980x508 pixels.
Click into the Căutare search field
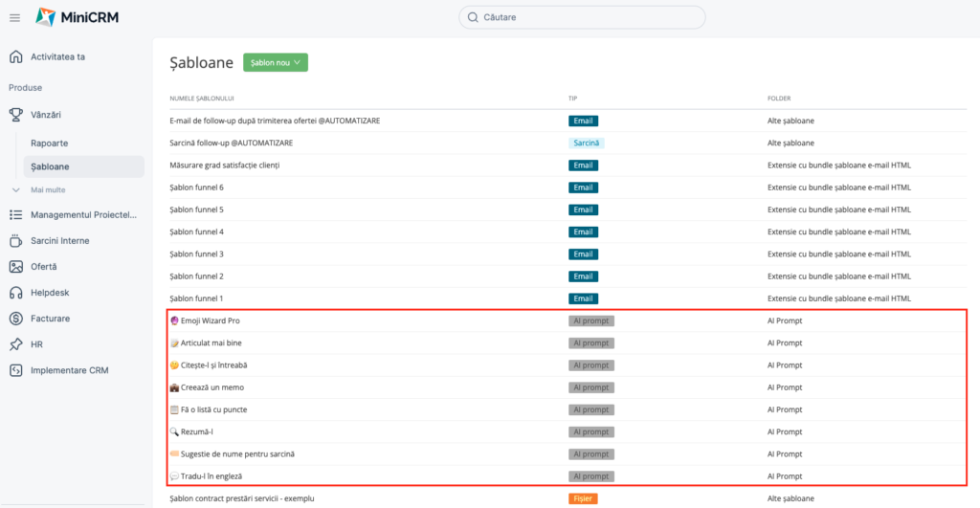(x=582, y=17)
